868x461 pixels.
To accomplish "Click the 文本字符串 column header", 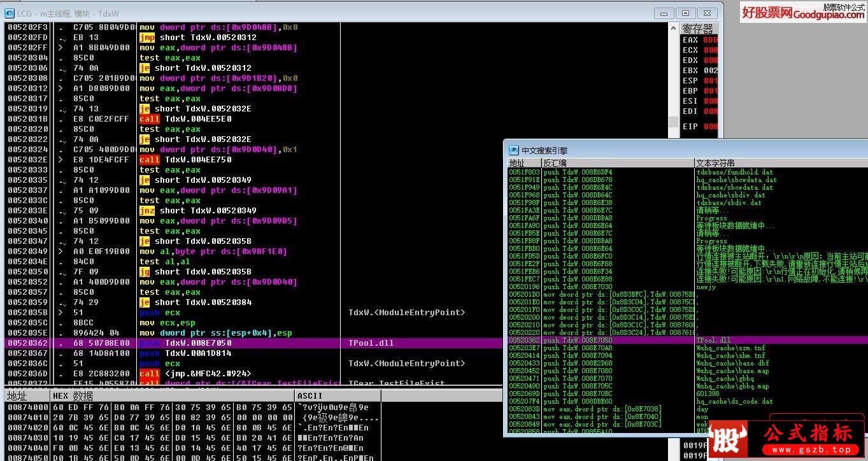I will [x=781, y=163].
